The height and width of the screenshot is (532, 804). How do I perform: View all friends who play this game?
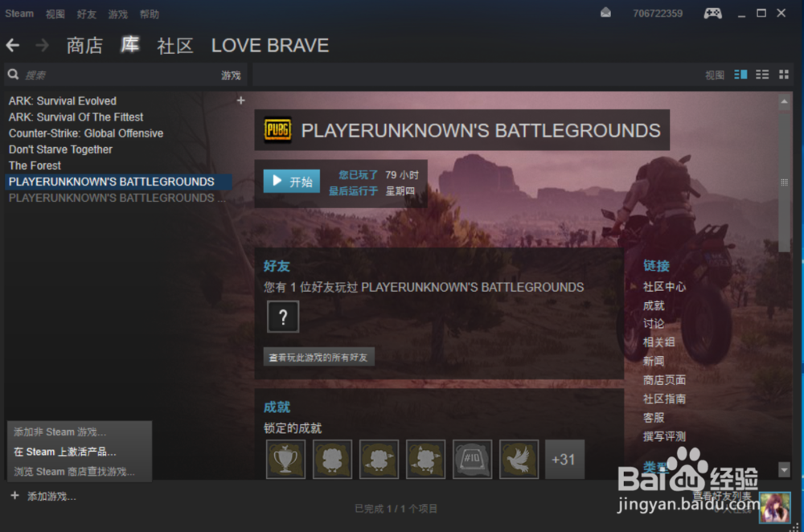319,358
